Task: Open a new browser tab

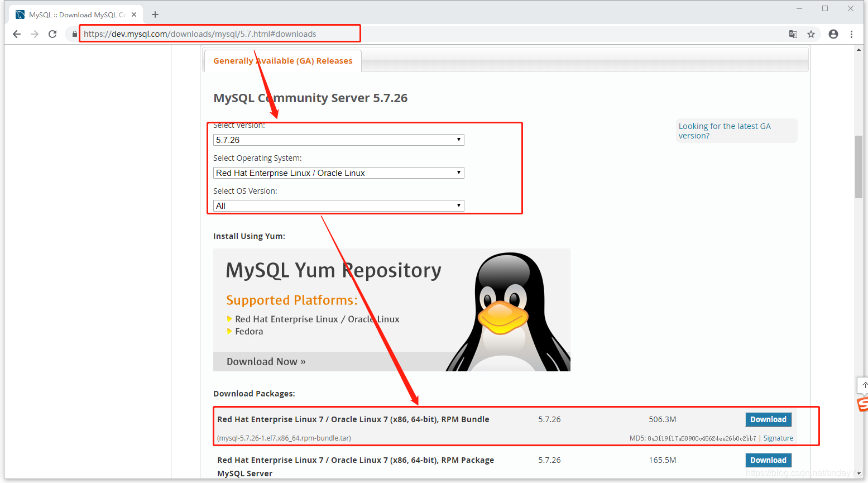Action: 155,15
